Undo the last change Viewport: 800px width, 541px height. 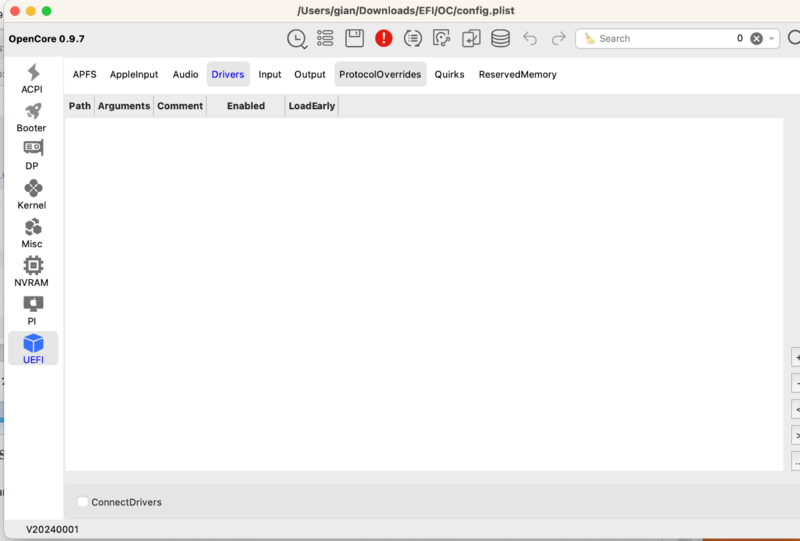(x=530, y=38)
